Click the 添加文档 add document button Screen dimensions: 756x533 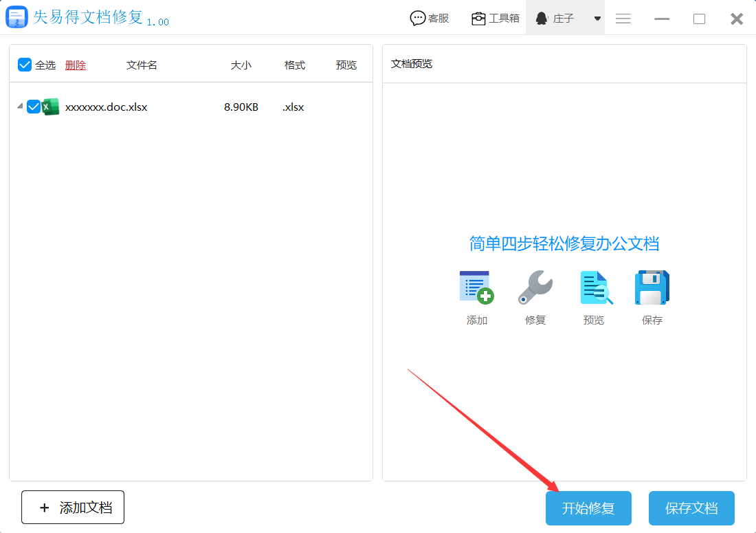coord(73,508)
